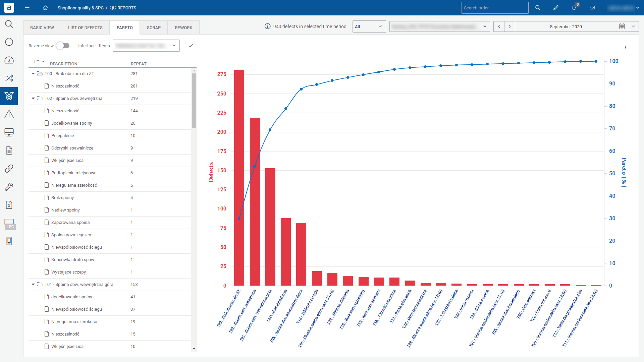
Task: Click the home icon in header
Action: click(x=45, y=8)
